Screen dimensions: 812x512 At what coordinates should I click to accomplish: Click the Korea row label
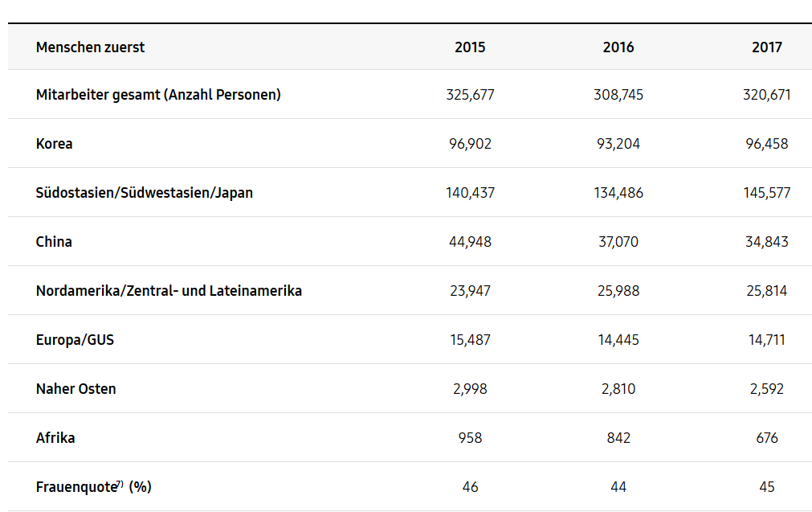[x=55, y=144]
